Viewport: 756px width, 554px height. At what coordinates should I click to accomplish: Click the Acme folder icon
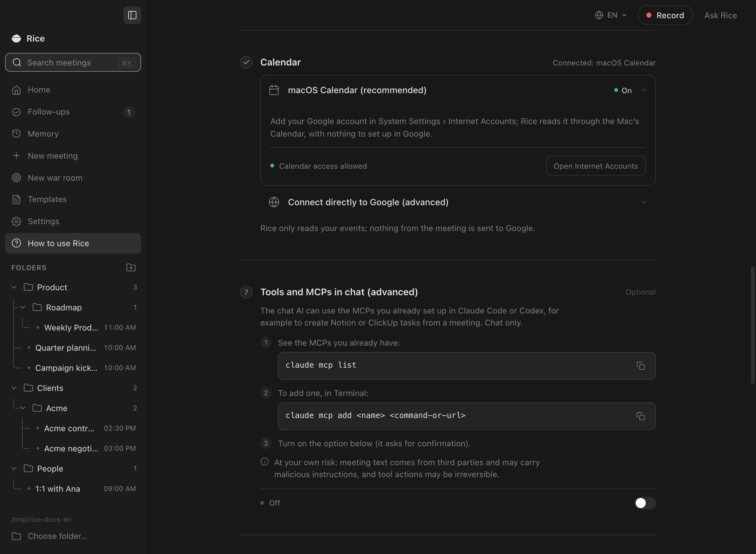tap(37, 408)
